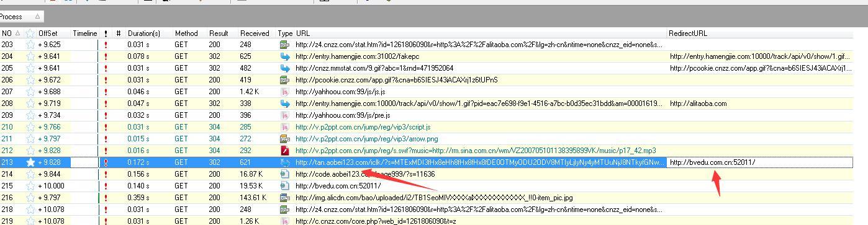Click HTML page icon in row 215

pyautogui.click(x=285, y=186)
